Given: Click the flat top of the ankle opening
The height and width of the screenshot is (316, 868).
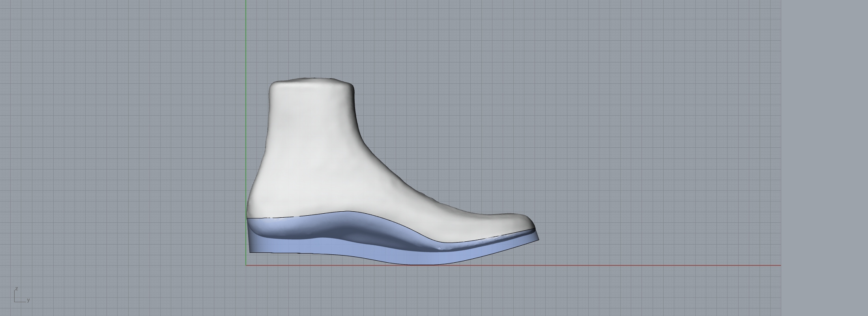Looking at the screenshot, I should click(312, 81).
